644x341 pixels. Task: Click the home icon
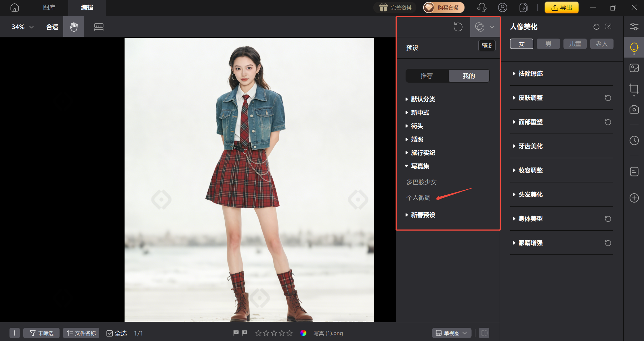click(x=14, y=7)
